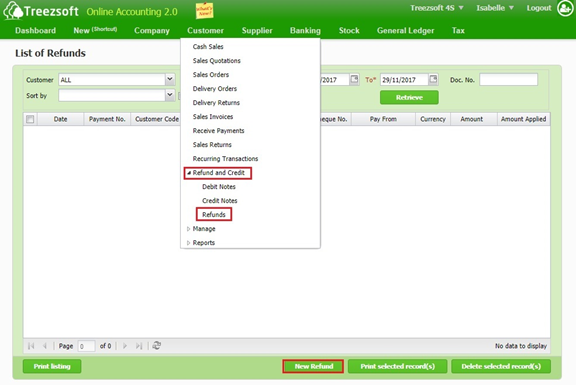Viewport: 576px width, 385px height.
Task: Select Sales Quotations menu entry
Action: (x=217, y=61)
